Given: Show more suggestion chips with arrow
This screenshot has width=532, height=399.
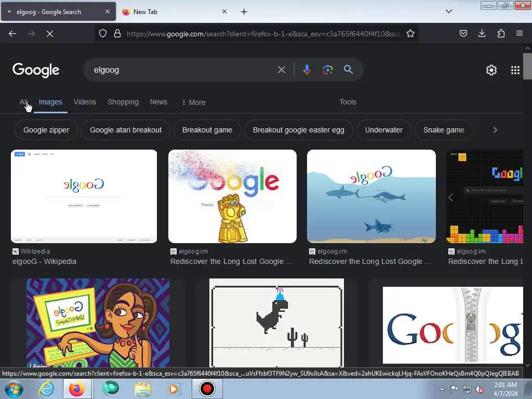Looking at the screenshot, I should pyautogui.click(x=495, y=130).
